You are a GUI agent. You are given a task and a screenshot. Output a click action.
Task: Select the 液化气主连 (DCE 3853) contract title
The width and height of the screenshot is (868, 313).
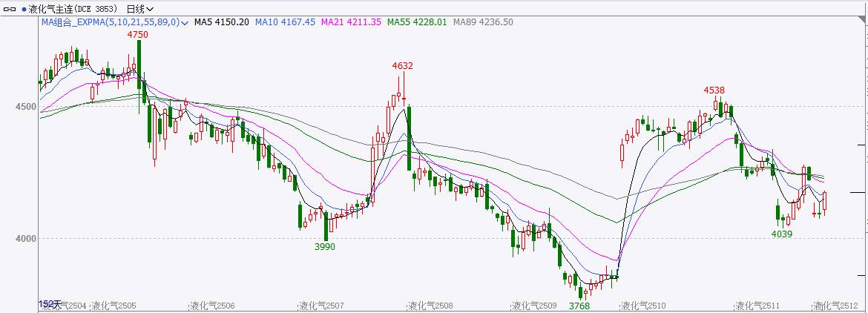click(76, 9)
